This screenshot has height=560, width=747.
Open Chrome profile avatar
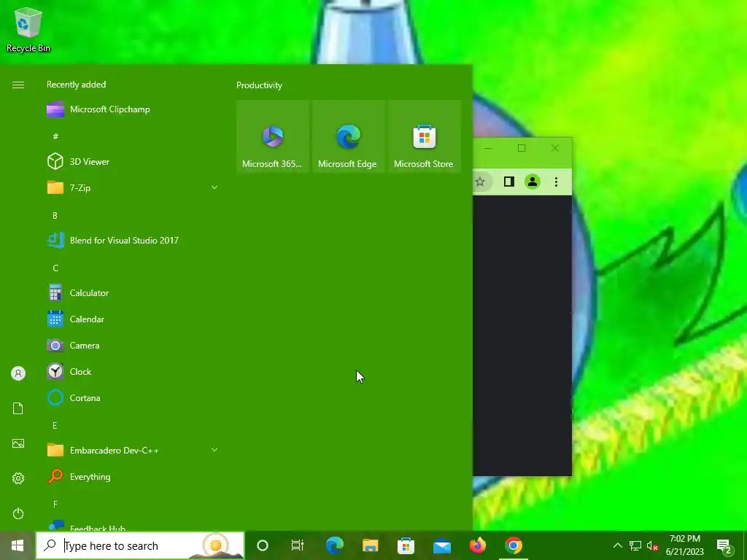(532, 182)
